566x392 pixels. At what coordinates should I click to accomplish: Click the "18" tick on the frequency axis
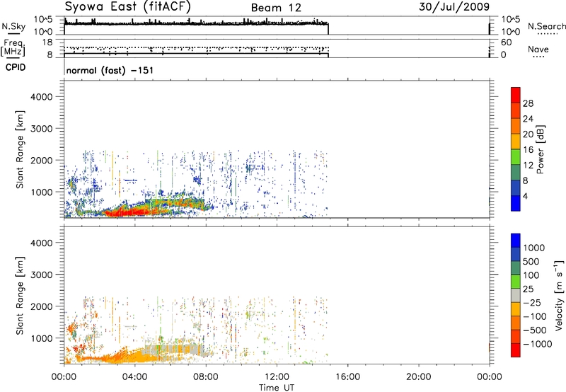coord(47,42)
